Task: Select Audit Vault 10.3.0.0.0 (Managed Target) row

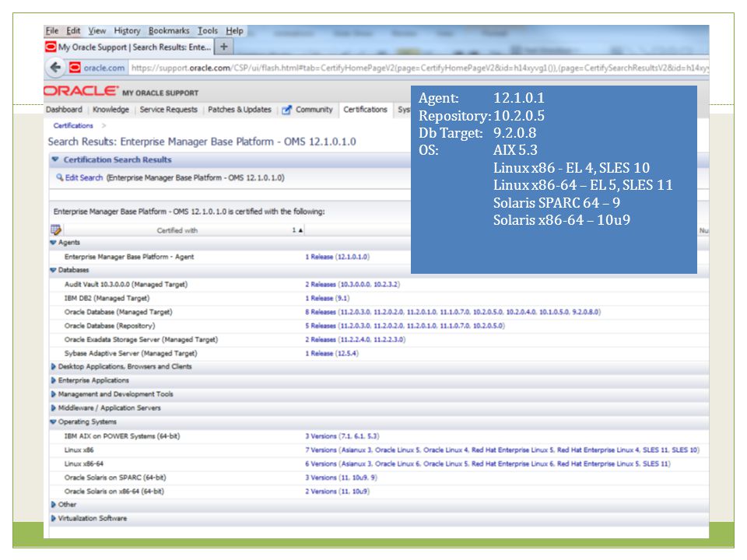Action: click(126, 285)
